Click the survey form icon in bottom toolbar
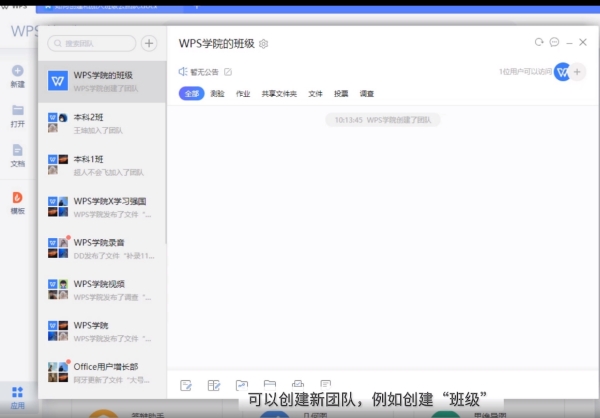600x418 pixels. (x=326, y=384)
